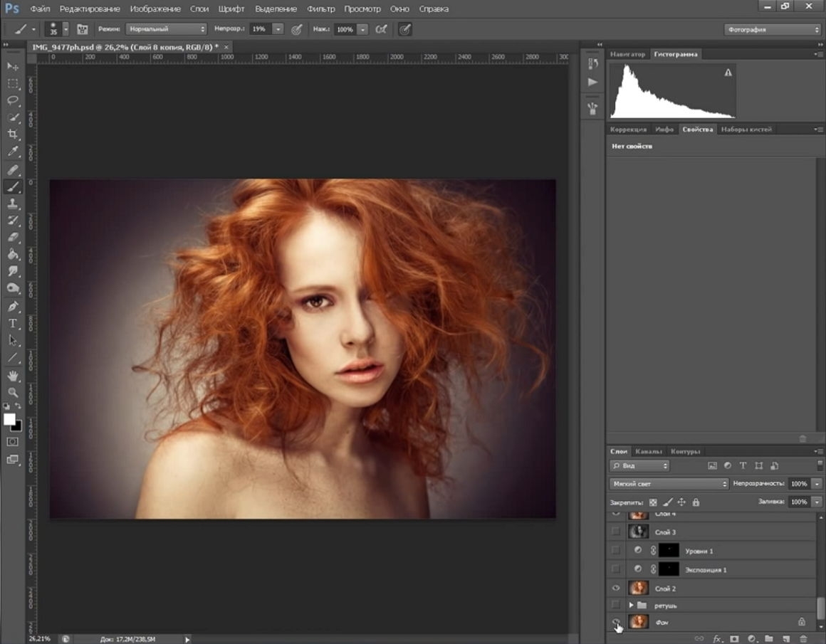Select the Crop tool

tap(13, 134)
